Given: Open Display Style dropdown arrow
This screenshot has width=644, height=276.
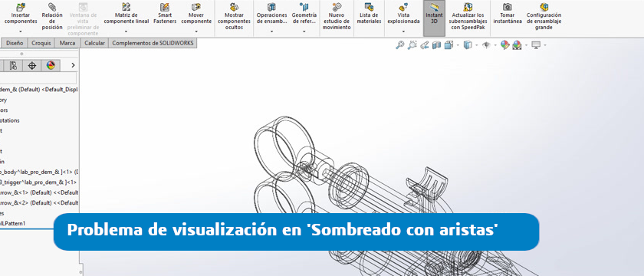Looking at the screenshot, I should click(476, 45).
